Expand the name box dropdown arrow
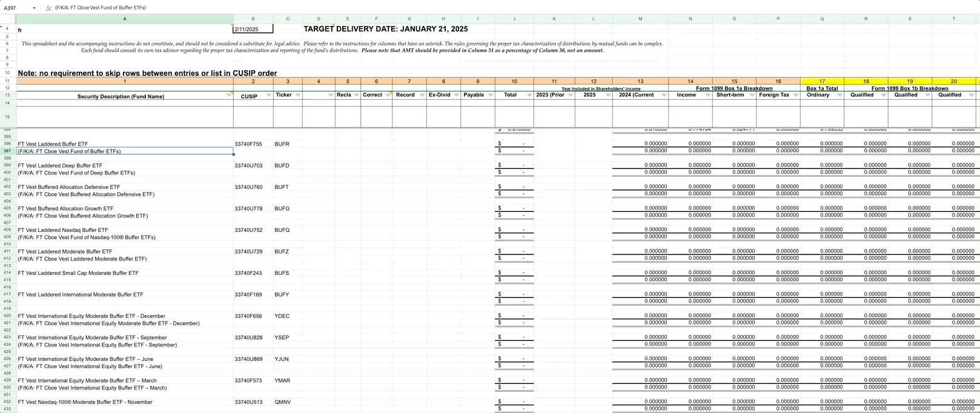The height and width of the screenshot is (413, 980). 34,8
